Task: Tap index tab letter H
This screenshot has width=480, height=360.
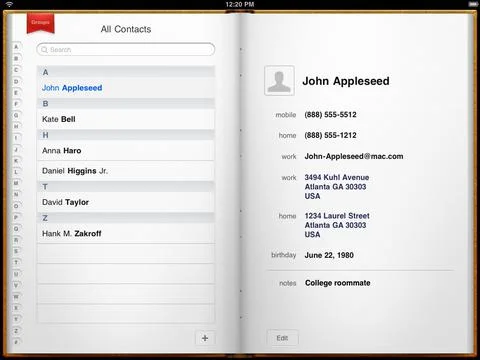Action: pyautogui.click(x=16, y=126)
